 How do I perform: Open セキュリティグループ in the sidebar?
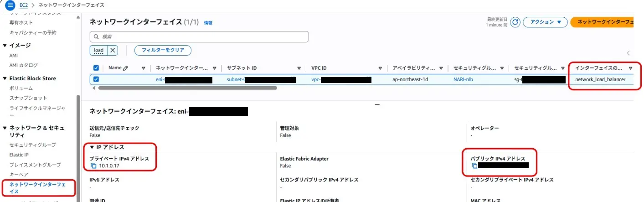pyautogui.click(x=33, y=145)
